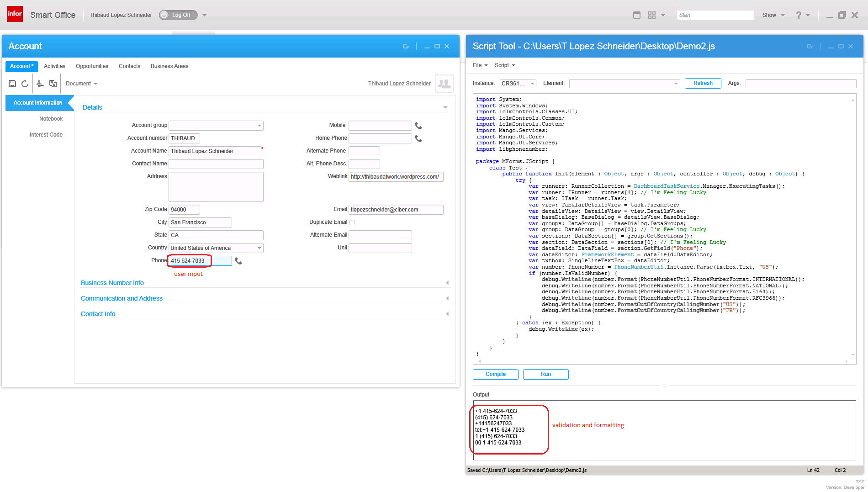Click the help question mark icon
The image size is (868, 492).
[x=799, y=15]
